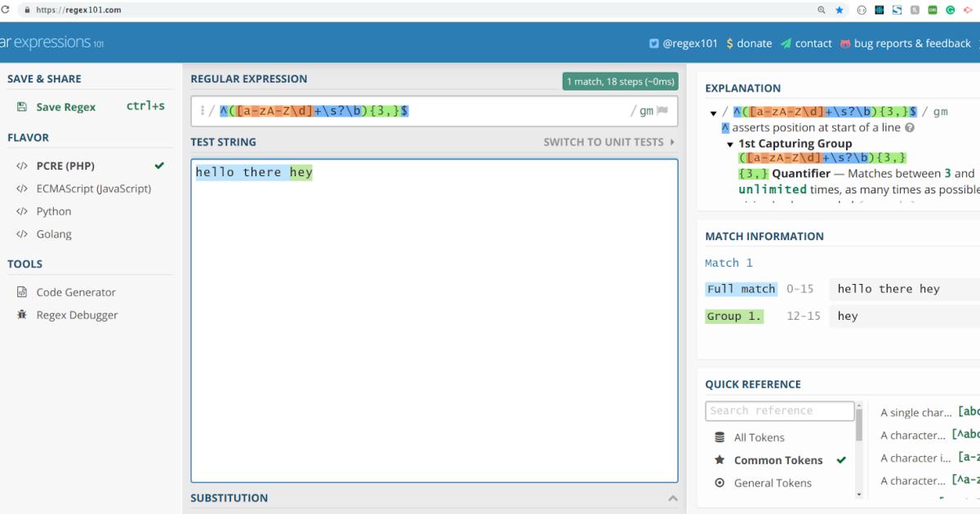Screen dimensions: 980x514
Task: Click the green badge extension icon
Action: (x=933, y=10)
